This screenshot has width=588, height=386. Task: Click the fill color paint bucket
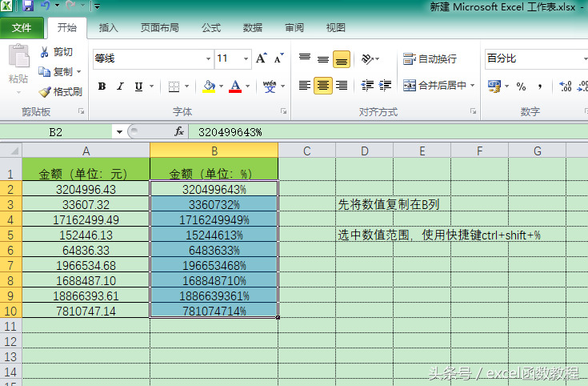click(x=209, y=86)
